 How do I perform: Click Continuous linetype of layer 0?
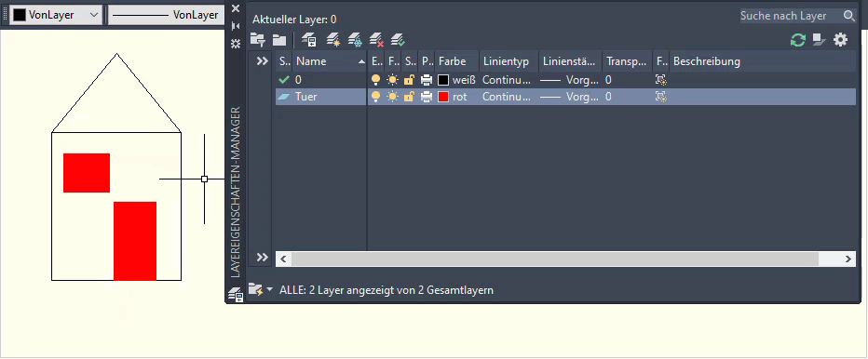point(507,80)
